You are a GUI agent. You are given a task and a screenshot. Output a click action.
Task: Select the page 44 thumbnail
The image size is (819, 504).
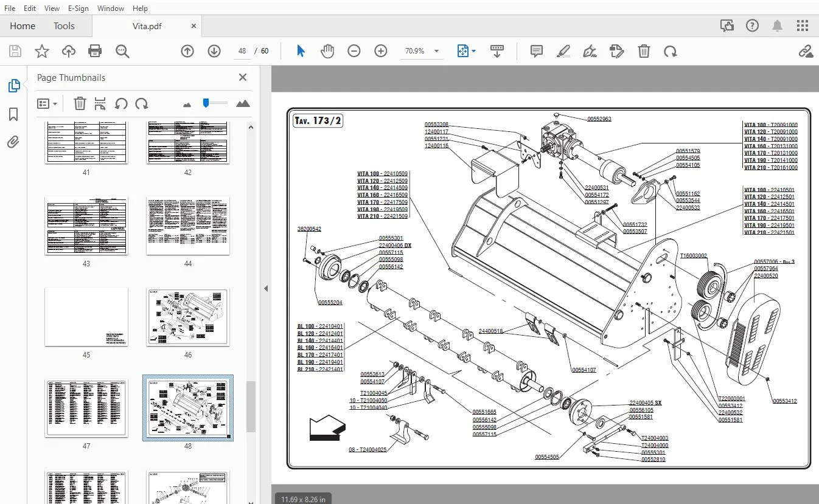point(188,226)
